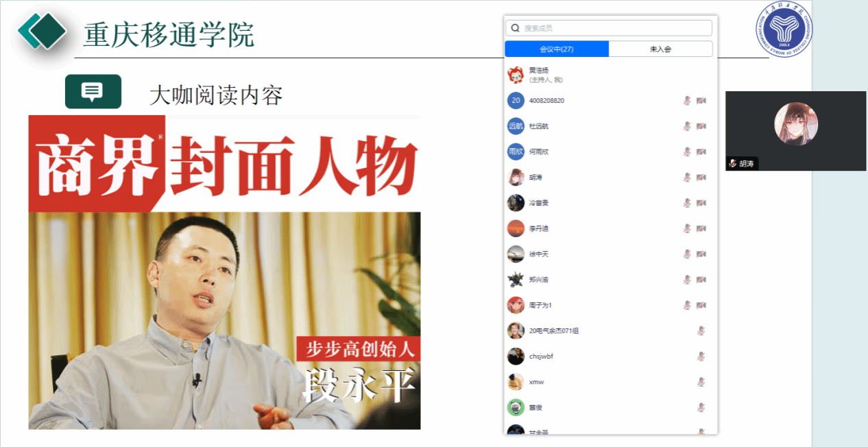Click the camera-off icon next to 胡涛 in the list
Image resolution: width=868 pixels, height=447 pixels.
(x=701, y=178)
